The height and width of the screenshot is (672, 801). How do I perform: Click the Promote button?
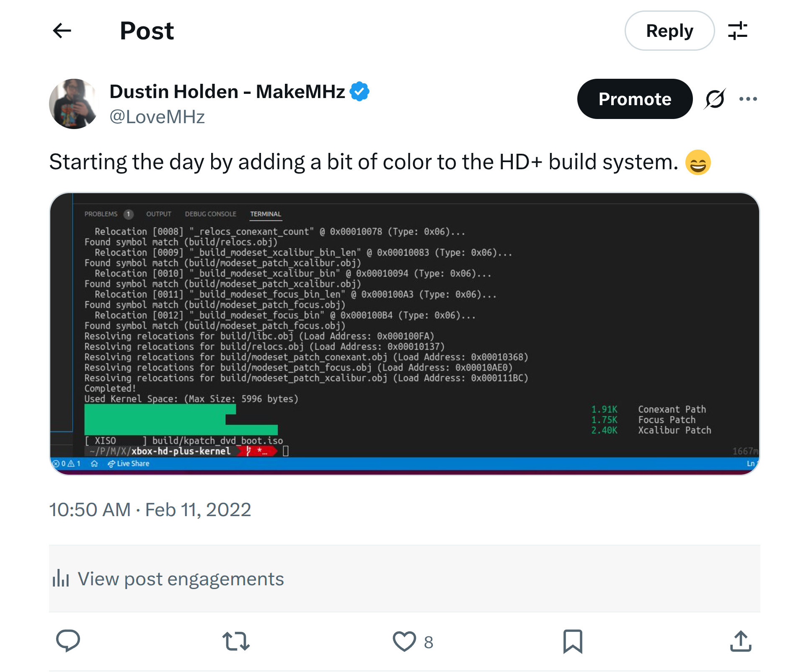(635, 99)
